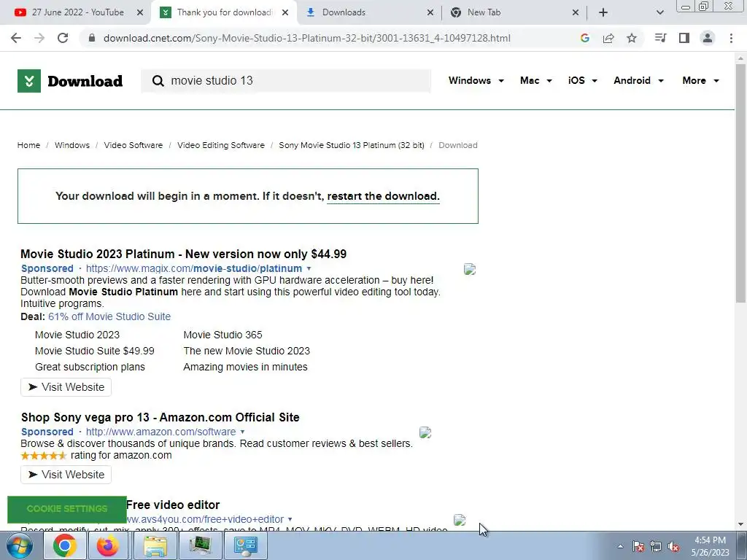
Task: Open Movie Studio Suite $49.99 sitelink
Action: click(x=95, y=351)
